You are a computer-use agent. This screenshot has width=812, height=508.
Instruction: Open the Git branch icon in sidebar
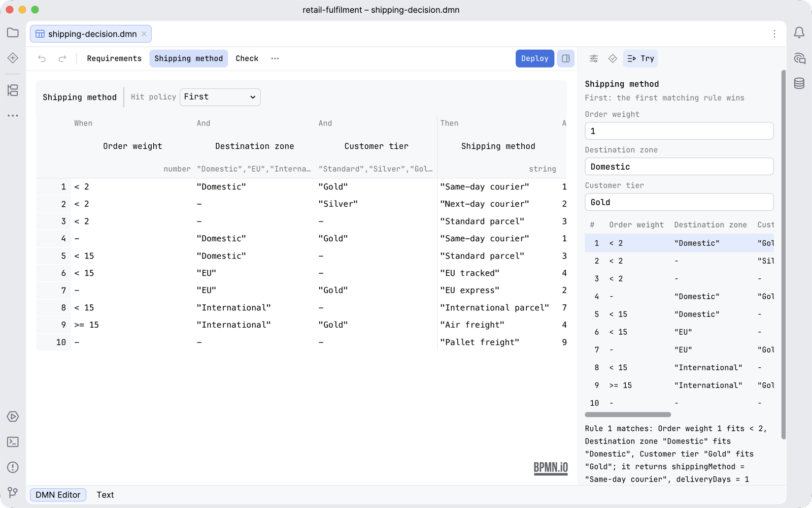[x=13, y=492]
